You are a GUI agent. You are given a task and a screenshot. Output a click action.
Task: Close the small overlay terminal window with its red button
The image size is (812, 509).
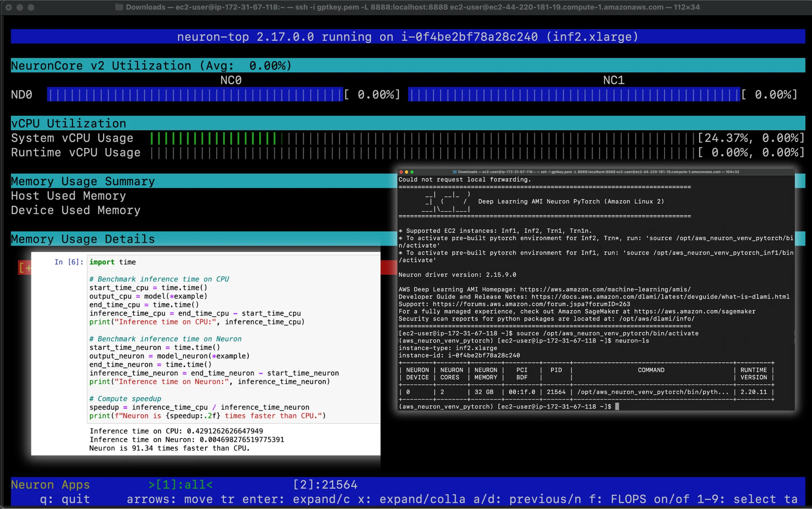pyautogui.click(x=401, y=172)
